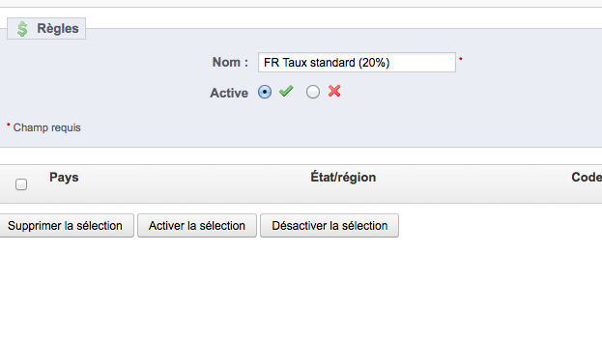Sort by the Pays column header
Viewport: 602px width, 364px height.
64,178
